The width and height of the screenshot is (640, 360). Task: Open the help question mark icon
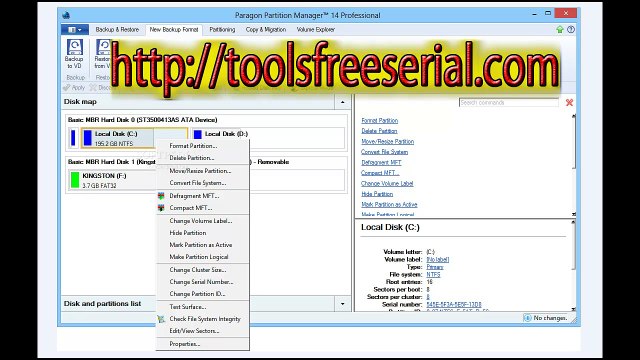[x=571, y=29]
